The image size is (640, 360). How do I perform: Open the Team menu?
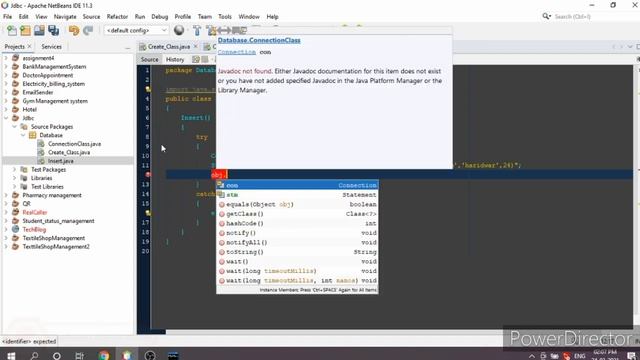pos(204,17)
